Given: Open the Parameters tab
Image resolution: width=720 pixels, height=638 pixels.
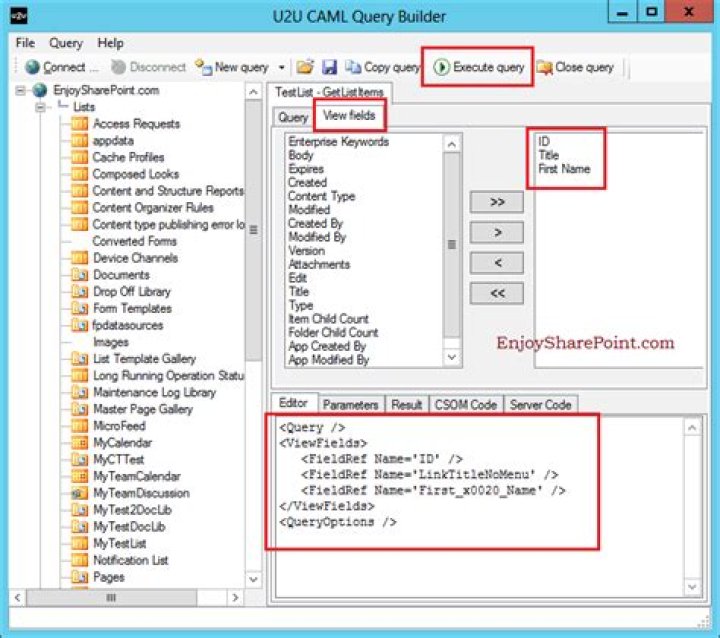Looking at the screenshot, I should pyautogui.click(x=351, y=405).
